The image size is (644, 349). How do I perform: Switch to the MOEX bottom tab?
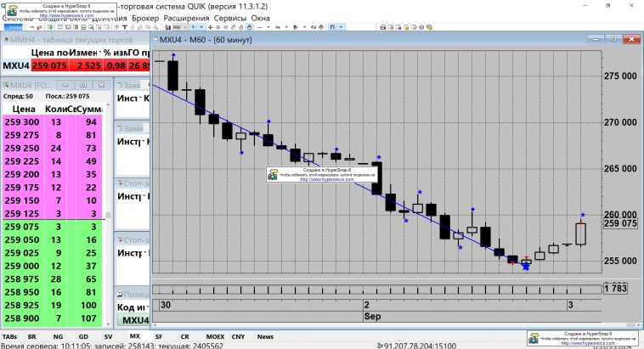pyautogui.click(x=215, y=336)
